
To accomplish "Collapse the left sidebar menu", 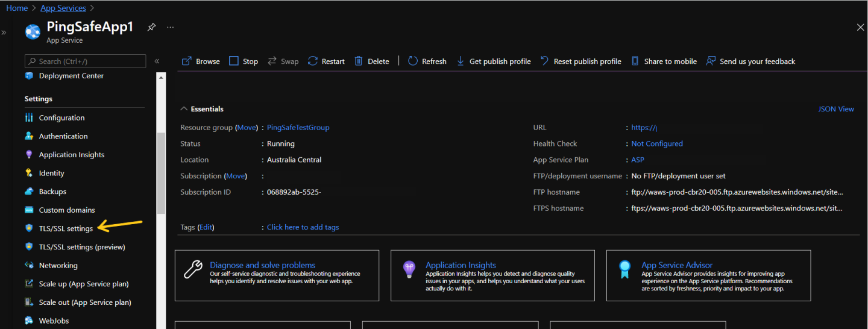I will [157, 61].
